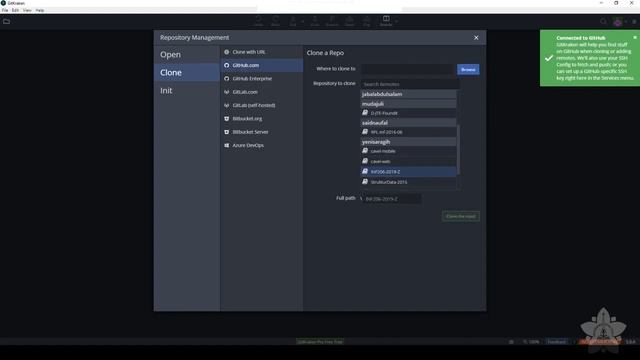640x360 pixels.
Task: Focus the Where to clone to field
Action: (x=407, y=69)
